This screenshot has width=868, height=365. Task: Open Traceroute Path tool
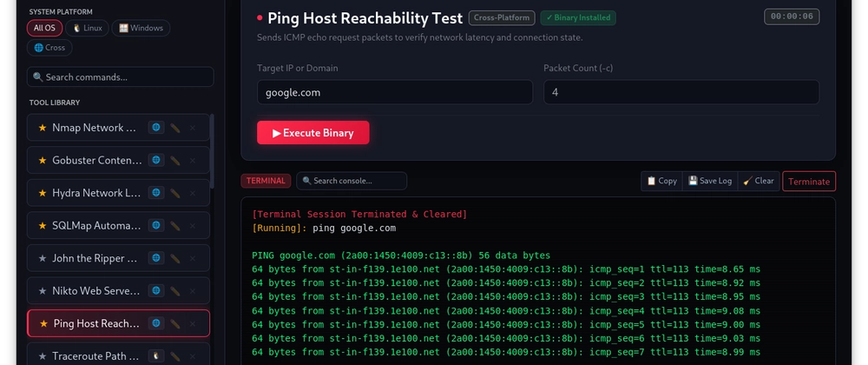[118, 354]
